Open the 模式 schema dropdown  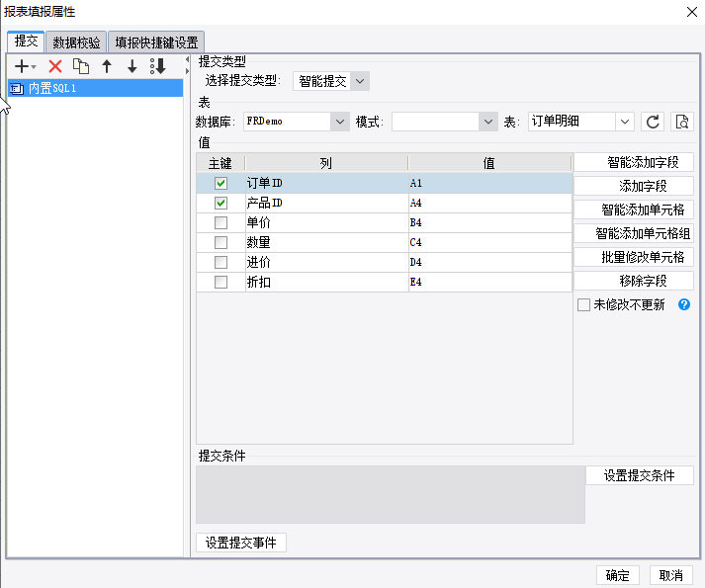point(488,122)
